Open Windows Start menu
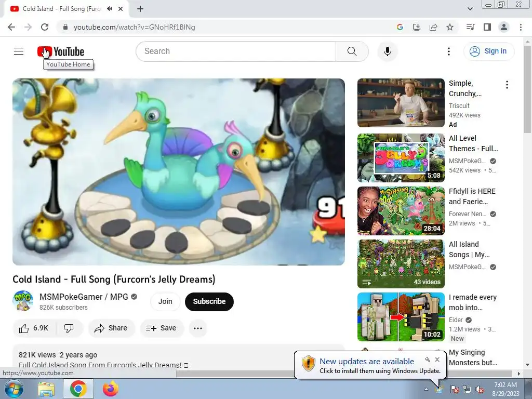 click(x=14, y=389)
